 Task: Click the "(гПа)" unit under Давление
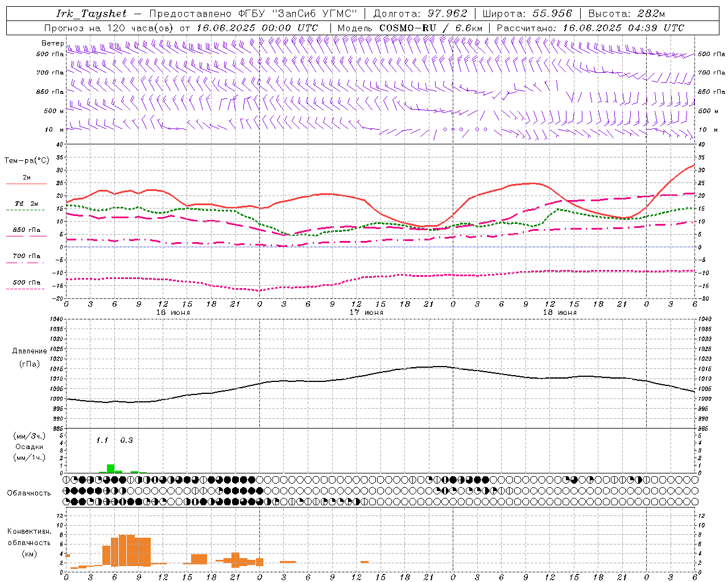coord(30,364)
